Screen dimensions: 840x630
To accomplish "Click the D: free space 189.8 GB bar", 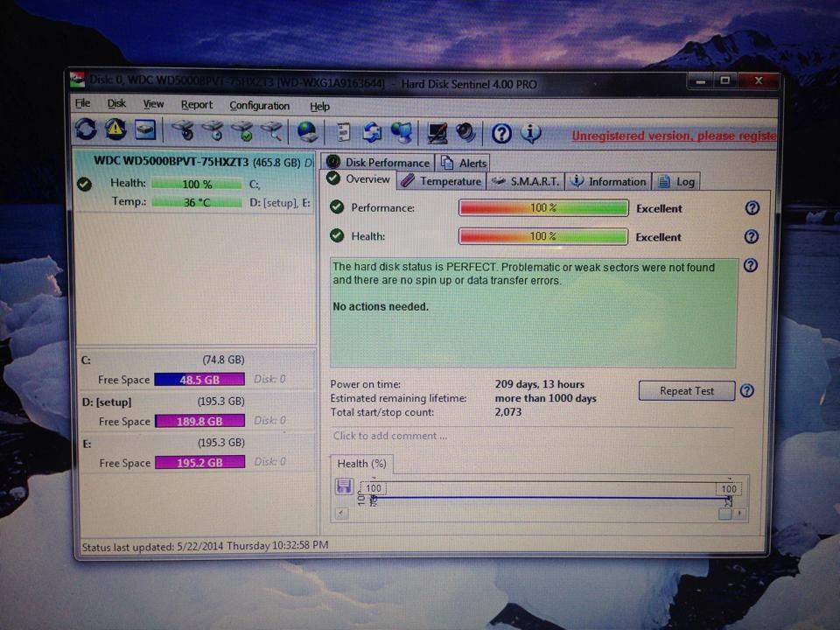I will [199, 421].
